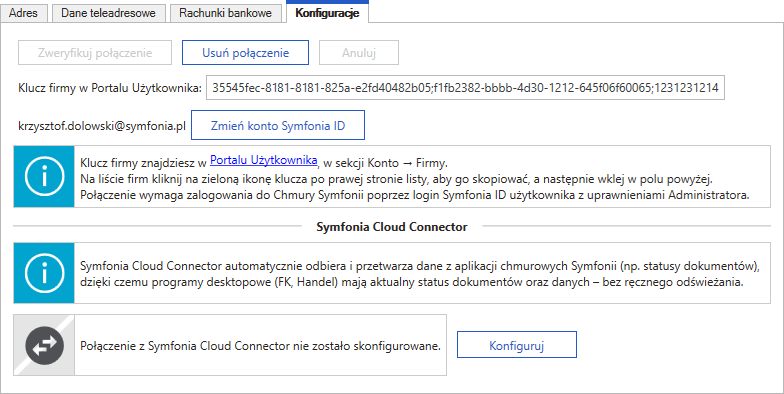Click the administrator permissions requirement sentence
Viewport: 784px width, 394px height.
click(x=415, y=195)
